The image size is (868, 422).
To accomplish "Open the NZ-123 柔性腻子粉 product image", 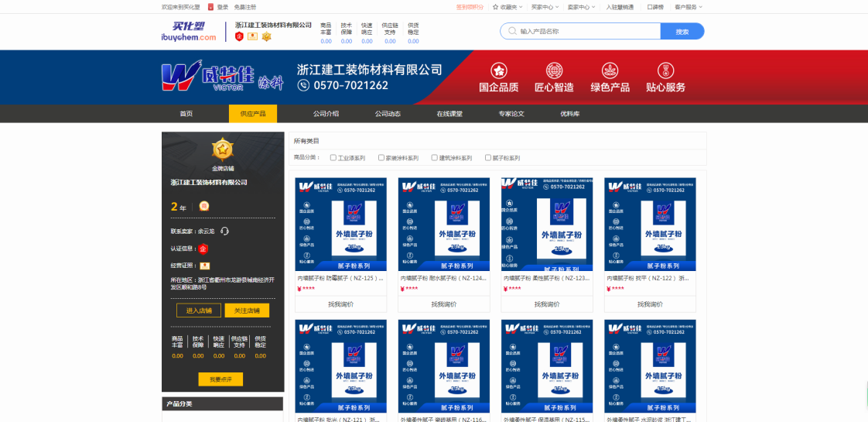I will coord(547,225).
